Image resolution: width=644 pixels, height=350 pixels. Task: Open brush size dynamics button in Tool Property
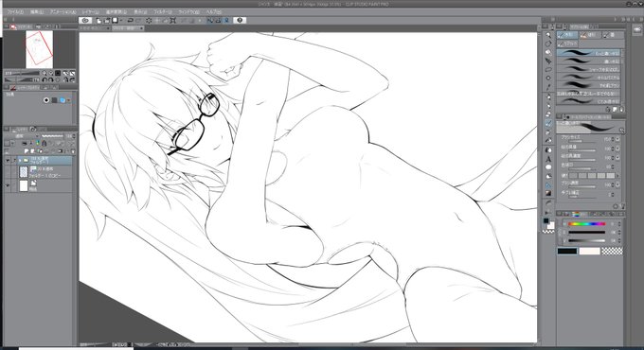coord(617,139)
